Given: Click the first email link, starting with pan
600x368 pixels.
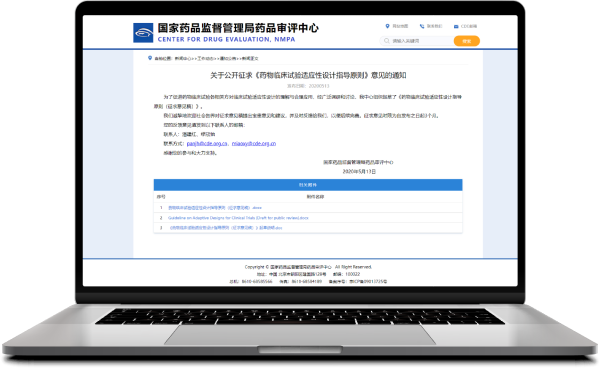Looking at the screenshot, I should (x=207, y=144).
